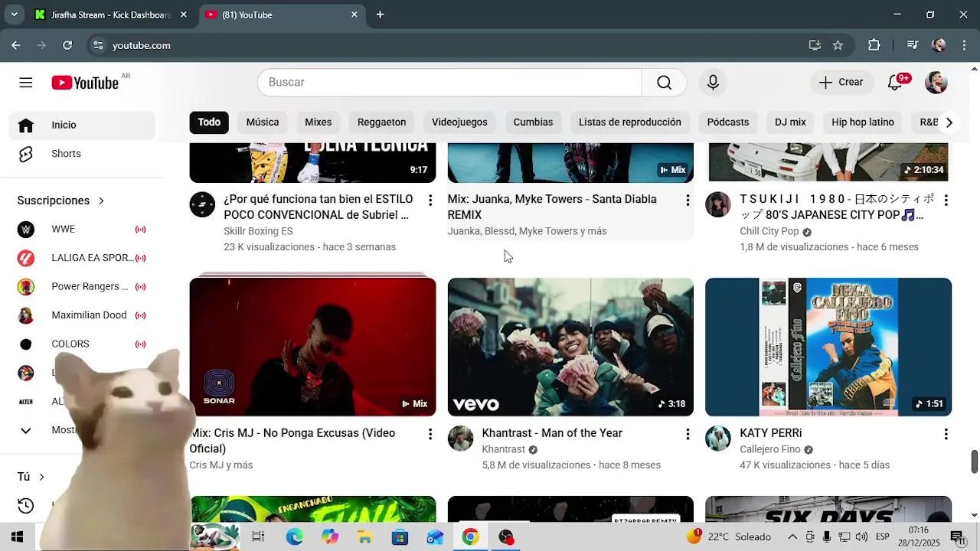The width and height of the screenshot is (980, 551).
Task: Select the Cumbias filter chip
Action: 533,122
